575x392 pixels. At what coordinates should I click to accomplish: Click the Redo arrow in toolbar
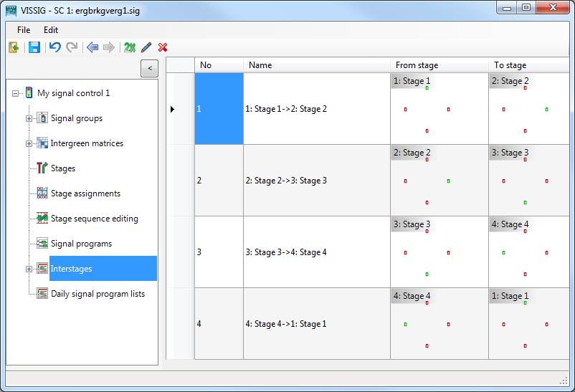72,47
